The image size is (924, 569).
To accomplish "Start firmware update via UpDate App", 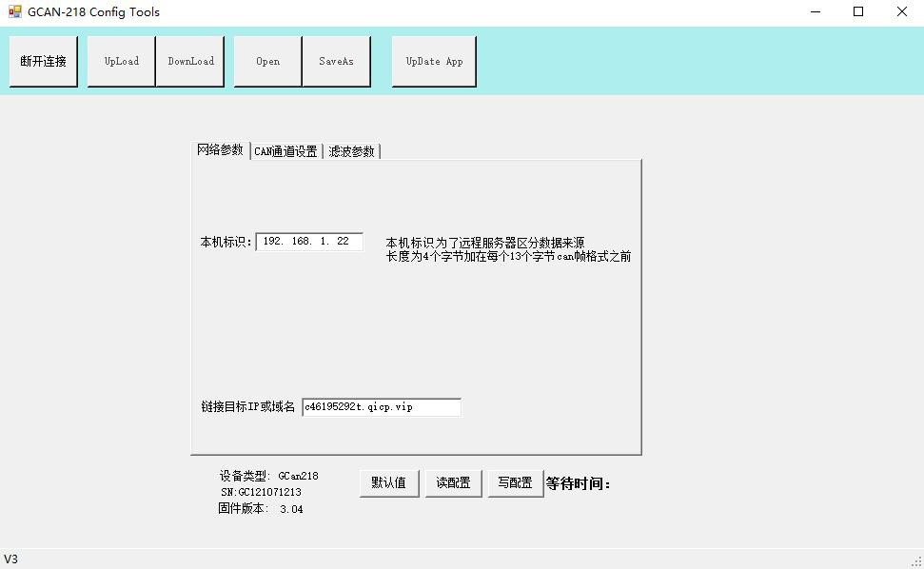I will click(434, 61).
